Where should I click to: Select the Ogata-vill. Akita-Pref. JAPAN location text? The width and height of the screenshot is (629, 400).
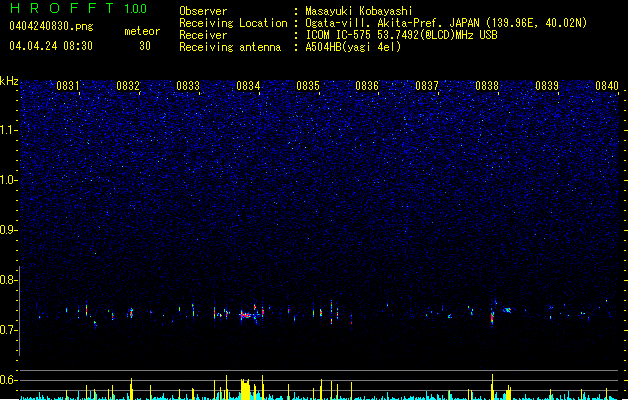pyautogui.click(x=446, y=23)
